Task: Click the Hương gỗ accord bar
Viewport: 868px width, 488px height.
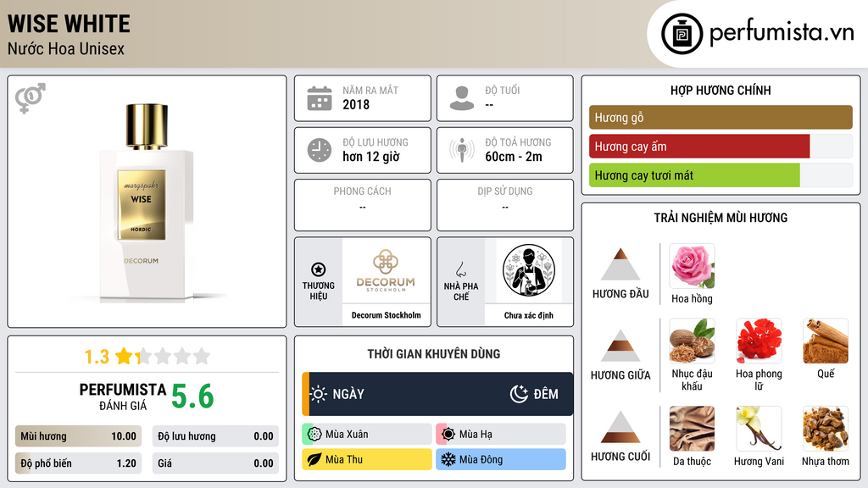Action: point(721,117)
